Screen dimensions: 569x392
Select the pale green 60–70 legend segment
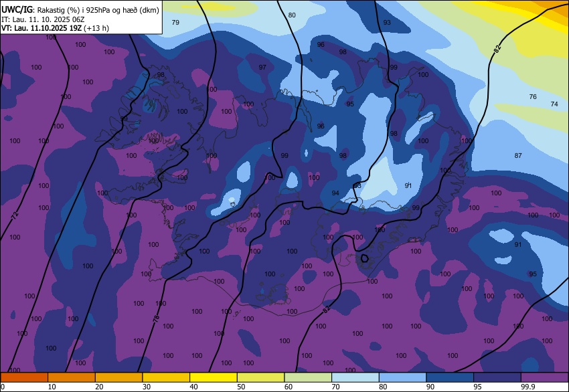point(308,377)
